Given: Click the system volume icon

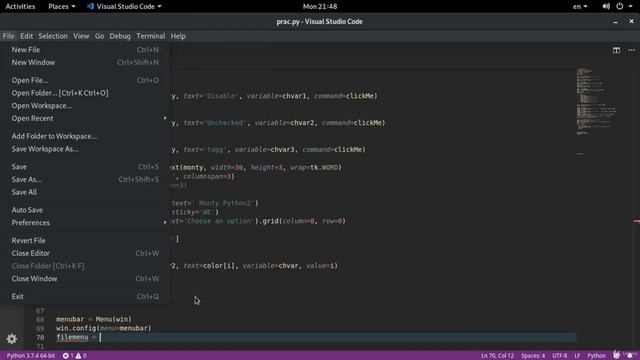Looking at the screenshot, I should pos(606,7).
